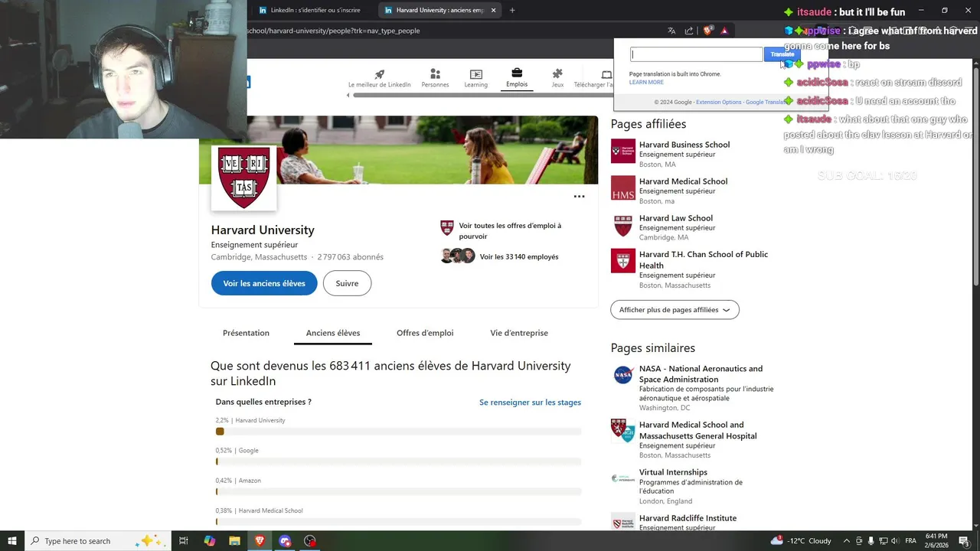Click the Brave browser taskbar icon
Screen dimensions: 980x551
click(x=260, y=541)
